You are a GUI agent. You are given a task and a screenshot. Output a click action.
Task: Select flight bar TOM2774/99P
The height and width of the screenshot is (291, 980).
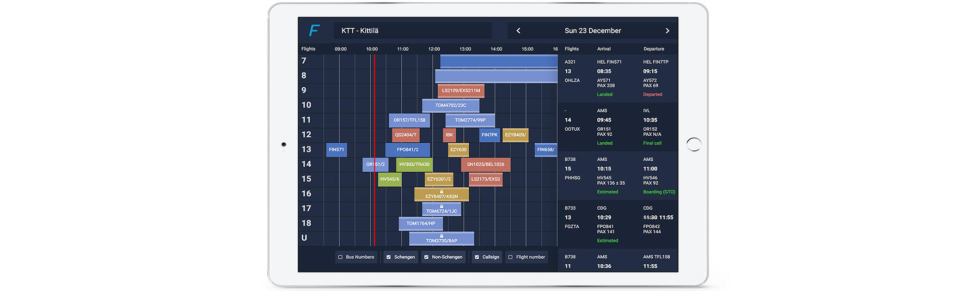pyautogui.click(x=470, y=120)
